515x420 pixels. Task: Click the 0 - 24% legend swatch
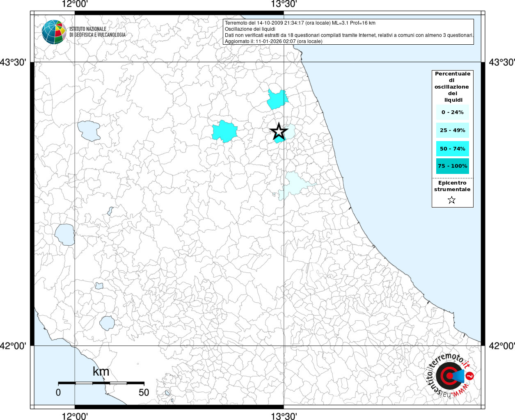click(x=452, y=112)
